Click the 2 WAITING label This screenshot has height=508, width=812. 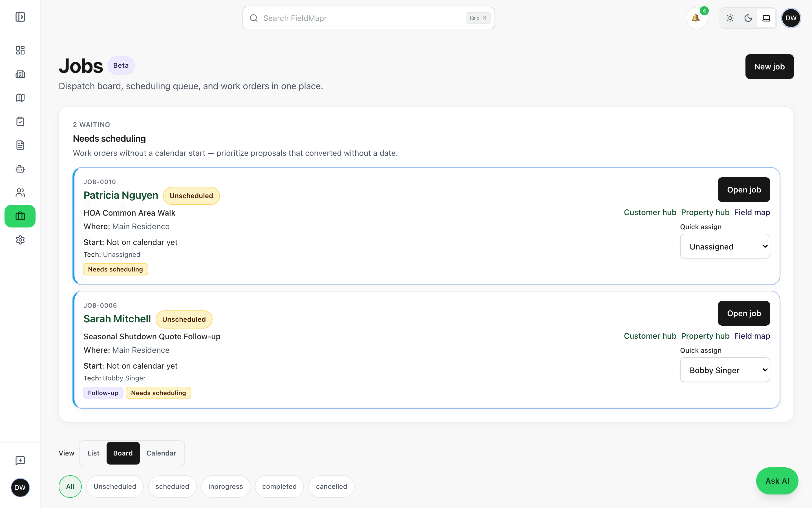click(91, 125)
